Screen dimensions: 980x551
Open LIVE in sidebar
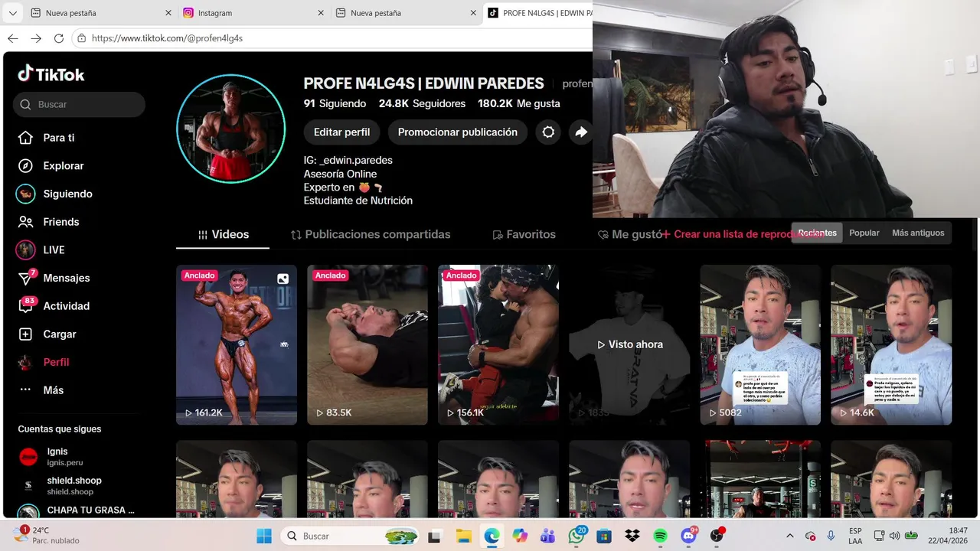41,250
